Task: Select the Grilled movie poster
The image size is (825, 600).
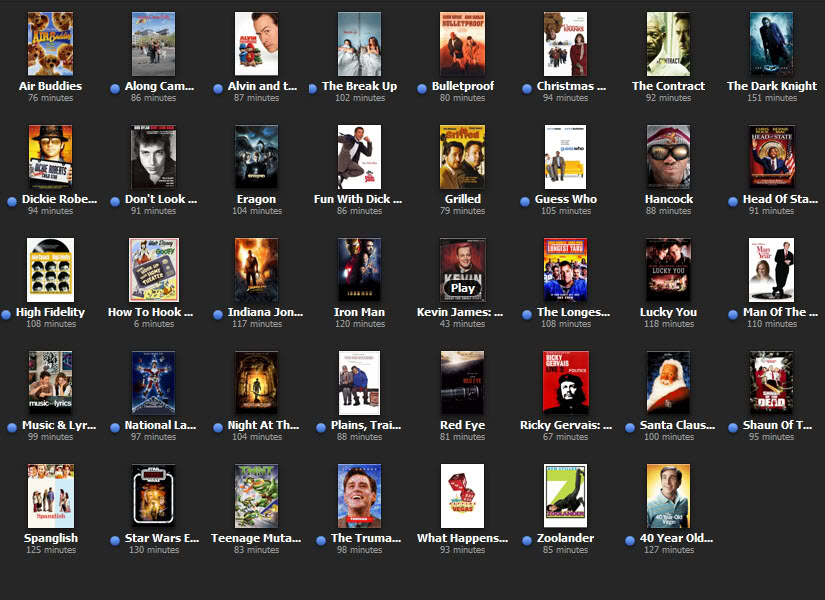Action: [462, 157]
